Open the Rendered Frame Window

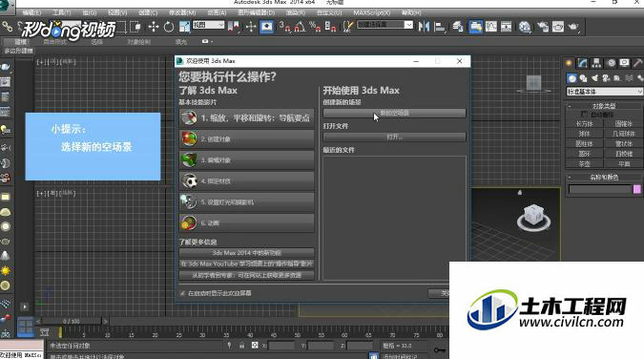coord(558,27)
